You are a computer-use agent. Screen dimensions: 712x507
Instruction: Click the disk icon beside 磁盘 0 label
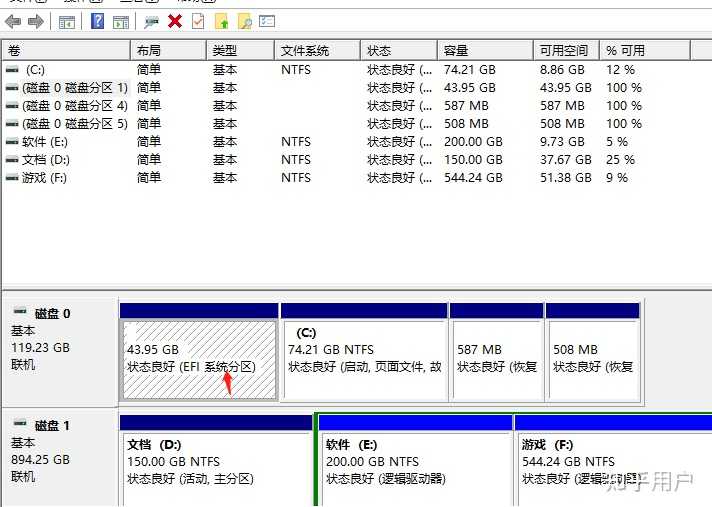20,311
